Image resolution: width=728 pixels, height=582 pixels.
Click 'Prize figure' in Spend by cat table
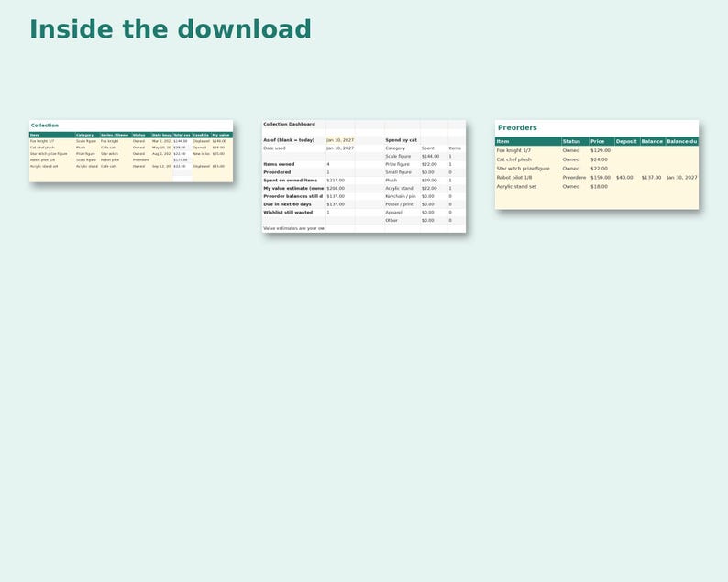tap(397, 164)
